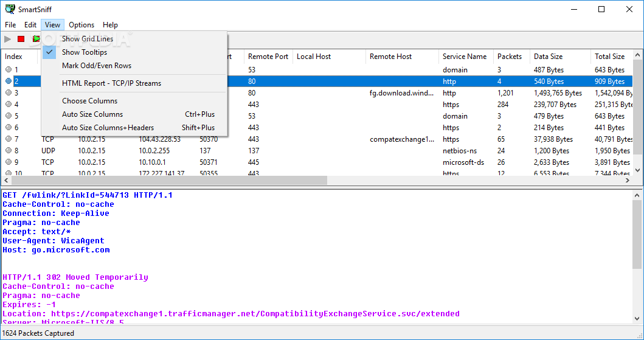Image resolution: width=644 pixels, height=340 pixels.
Task: Open the Options menu
Action: pyautogui.click(x=81, y=25)
